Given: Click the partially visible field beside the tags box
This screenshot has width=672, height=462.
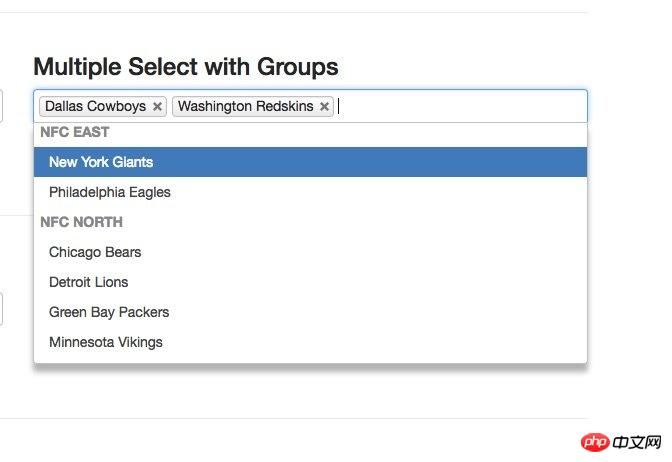Looking at the screenshot, I should [2, 106].
